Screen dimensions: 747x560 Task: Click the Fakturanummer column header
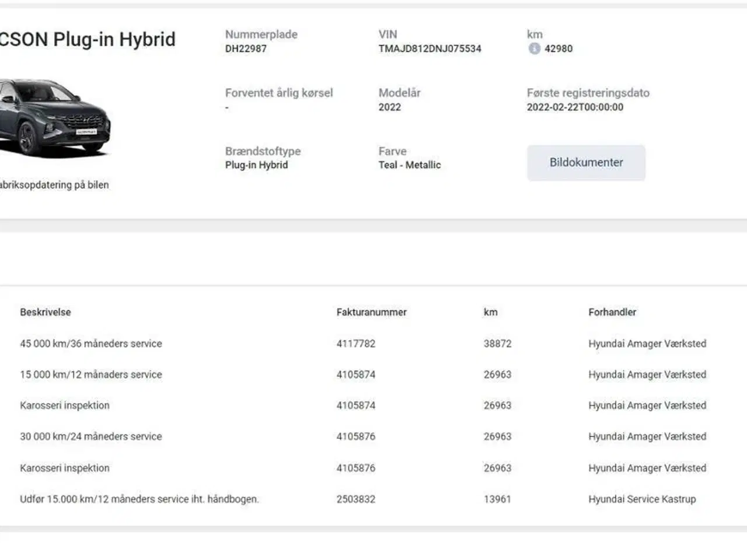[x=371, y=312]
